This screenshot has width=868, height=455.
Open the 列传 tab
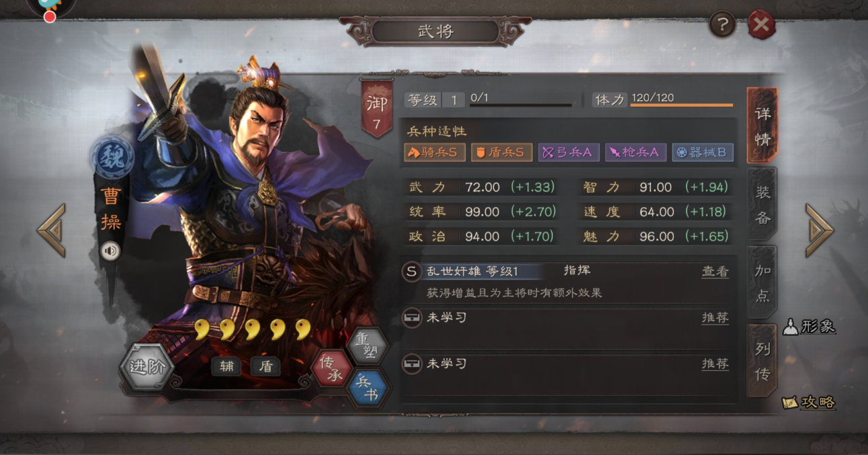click(x=763, y=361)
